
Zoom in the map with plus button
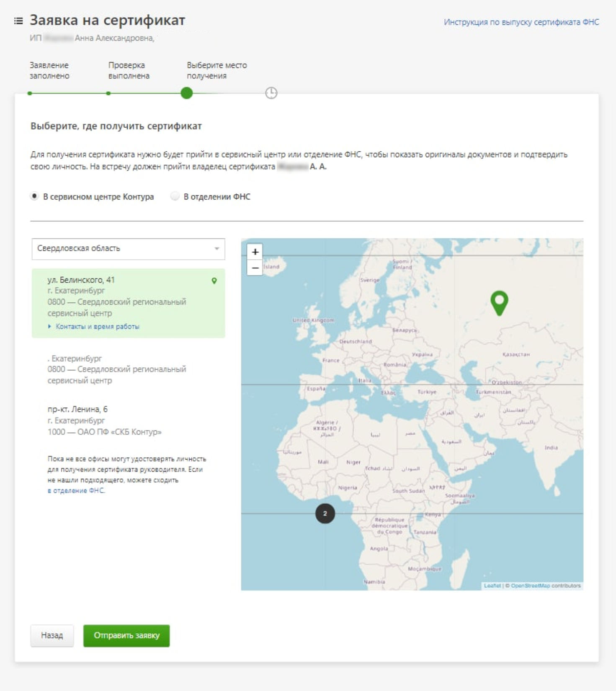(x=255, y=252)
